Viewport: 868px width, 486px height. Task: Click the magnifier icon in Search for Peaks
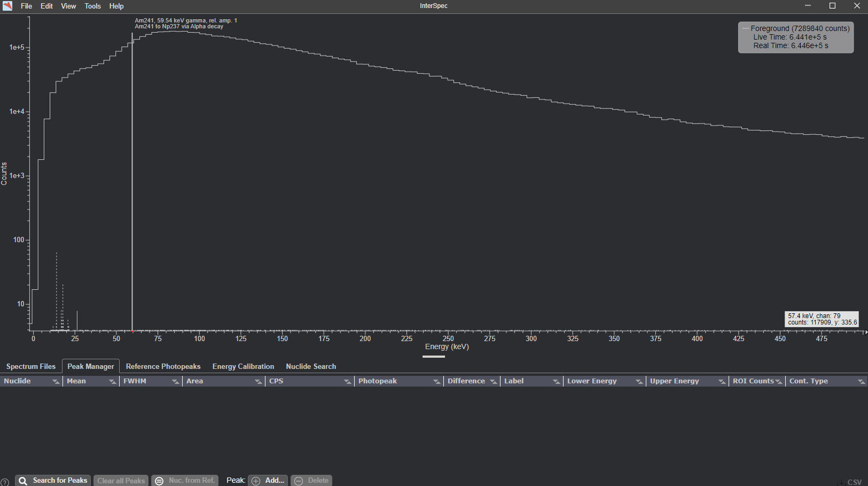click(x=23, y=481)
